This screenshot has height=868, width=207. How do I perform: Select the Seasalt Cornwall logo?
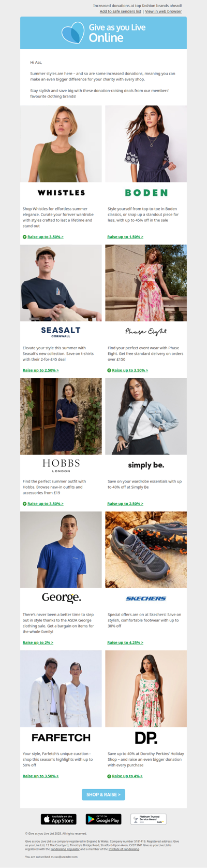(61, 332)
